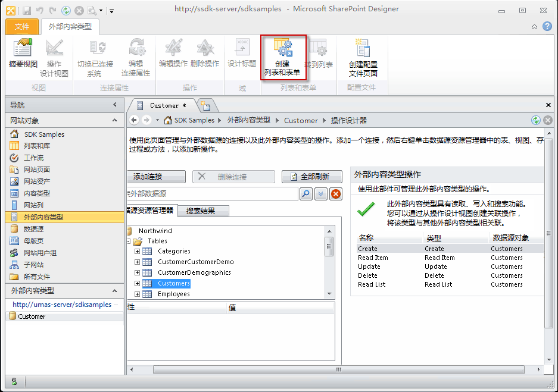558x392 pixels.
Task: Select 子网站 in navigation
Action: pos(34,265)
